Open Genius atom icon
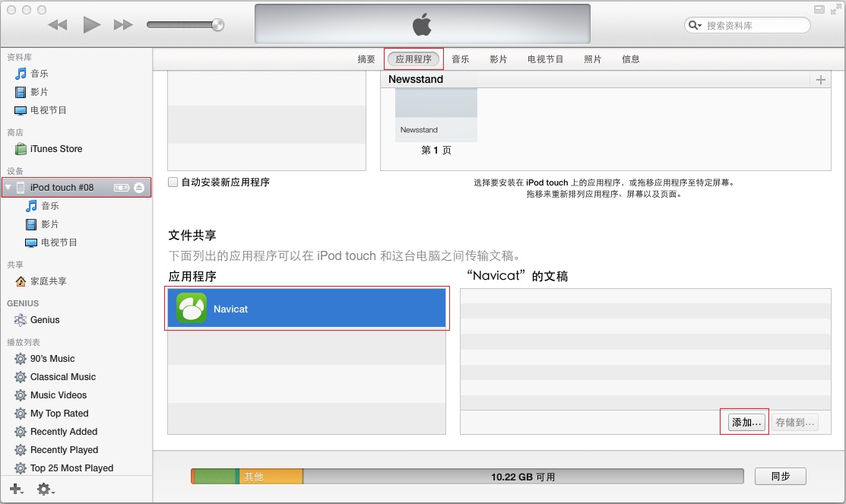846x504 pixels. [x=21, y=319]
